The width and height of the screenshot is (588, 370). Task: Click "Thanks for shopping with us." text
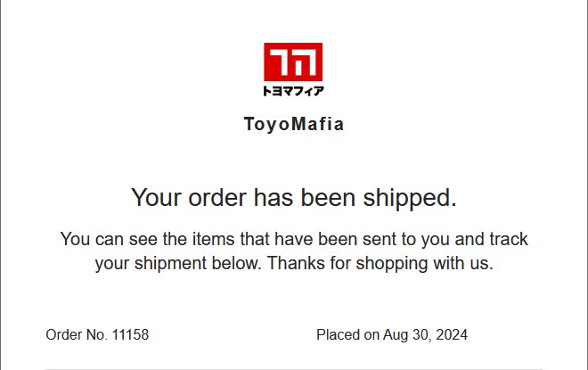pyautogui.click(x=380, y=263)
